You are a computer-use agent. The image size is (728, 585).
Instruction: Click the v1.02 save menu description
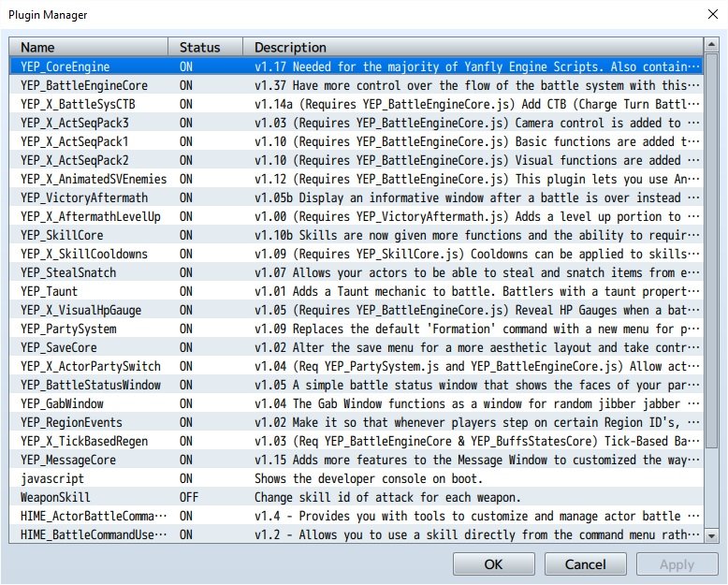(477, 347)
